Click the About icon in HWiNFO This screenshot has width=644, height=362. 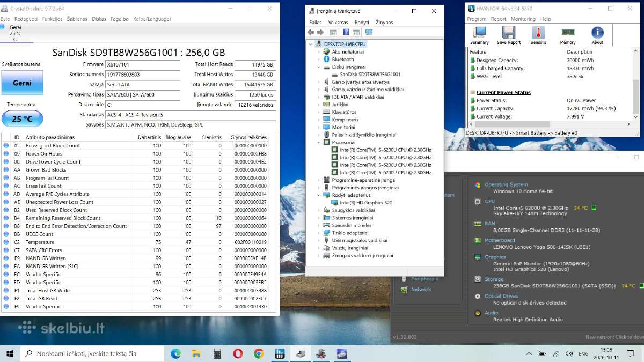tap(597, 35)
